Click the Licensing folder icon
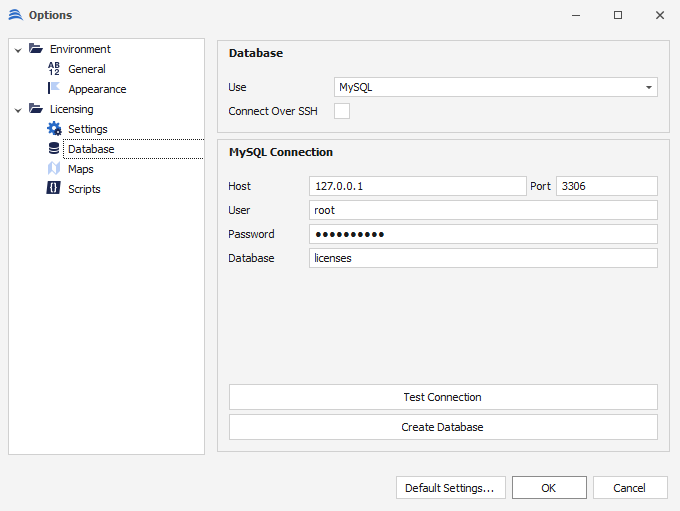 36,109
